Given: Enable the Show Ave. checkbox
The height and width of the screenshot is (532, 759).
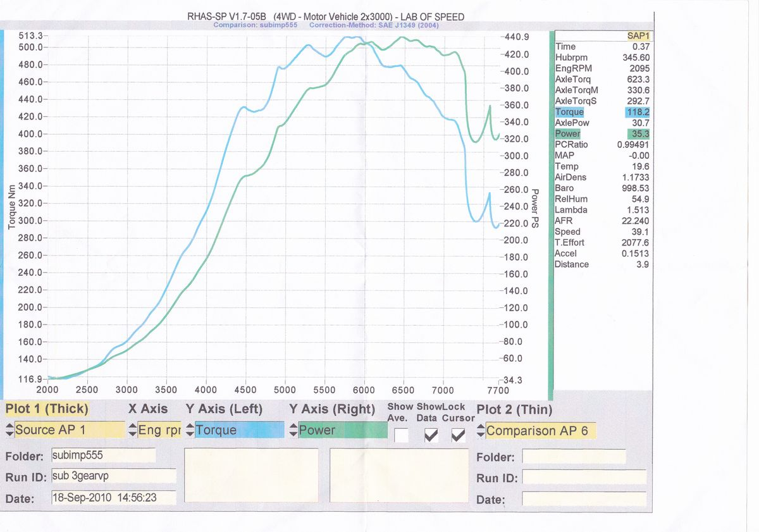Looking at the screenshot, I should pyautogui.click(x=401, y=435).
